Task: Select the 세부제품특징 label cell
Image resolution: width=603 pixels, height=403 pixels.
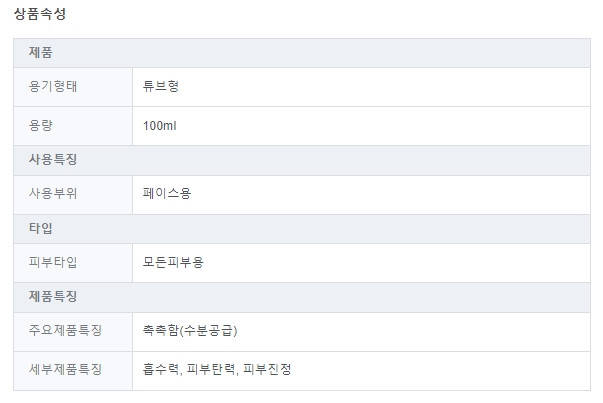Action: (66, 369)
